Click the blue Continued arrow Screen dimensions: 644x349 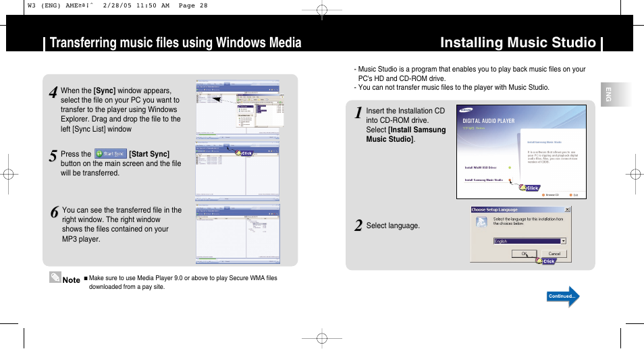563,296
